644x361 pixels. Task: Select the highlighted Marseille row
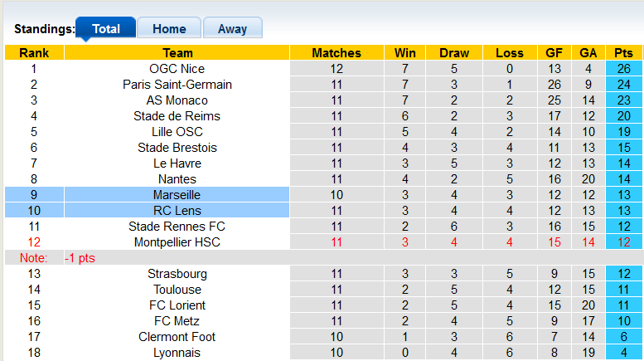pos(177,195)
